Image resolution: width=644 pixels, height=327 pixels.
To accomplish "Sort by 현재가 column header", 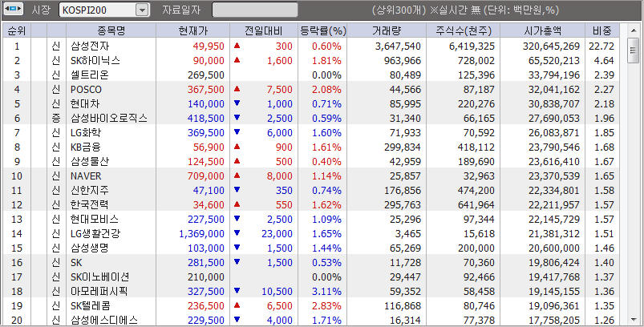I will [197, 30].
